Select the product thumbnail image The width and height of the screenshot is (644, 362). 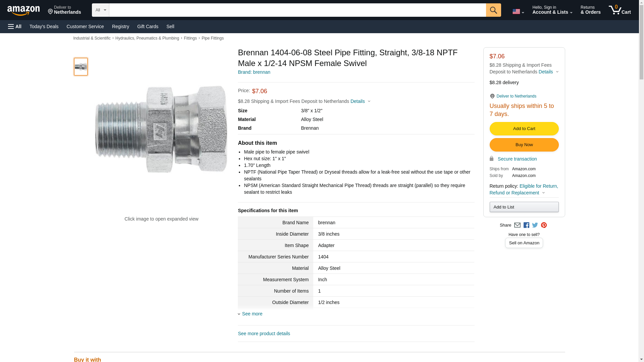pos(81,67)
